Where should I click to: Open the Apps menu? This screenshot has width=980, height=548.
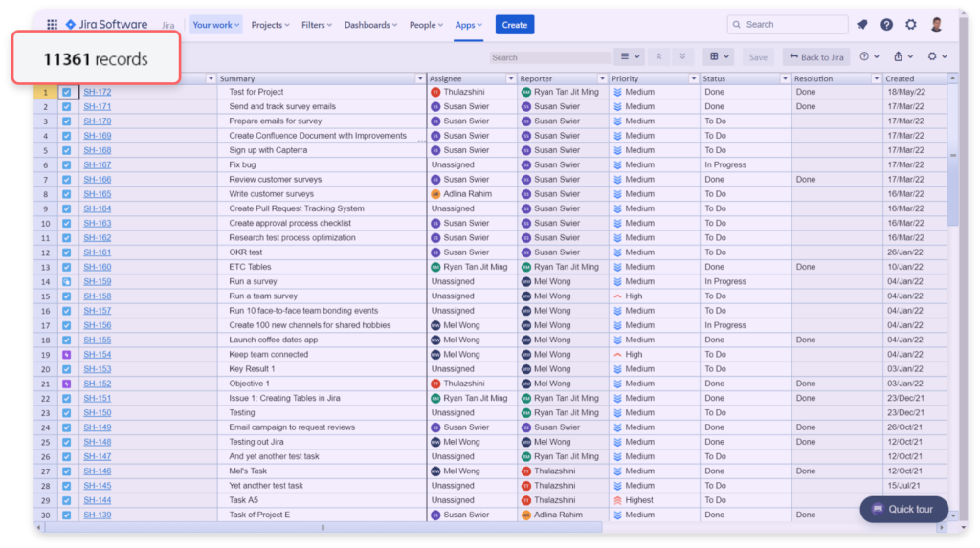468,25
